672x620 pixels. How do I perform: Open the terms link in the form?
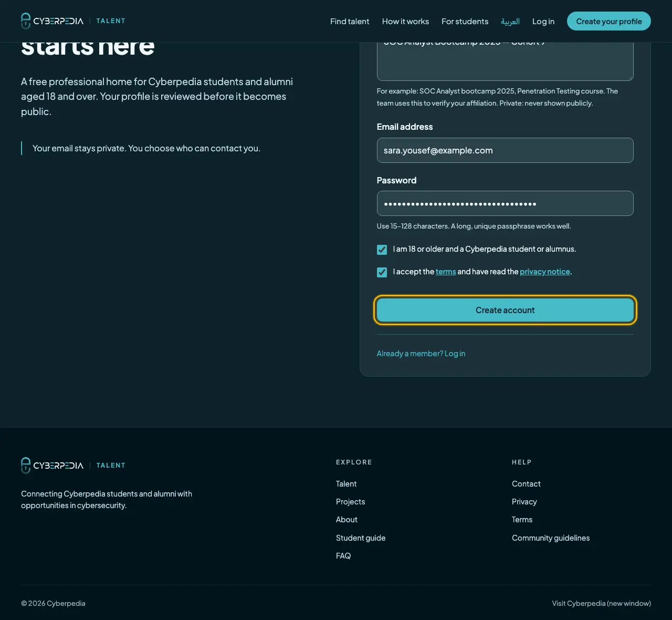pos(446,272)
